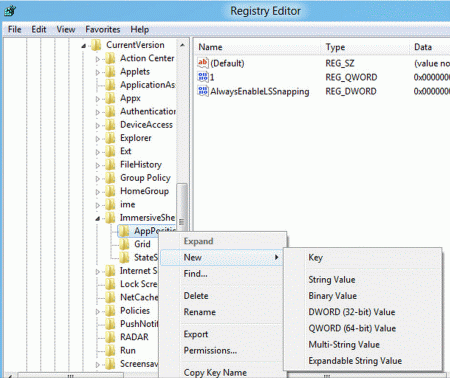Click the icon beside AlwaysEnableLSSnapping
Screen dimensions: 450x378
[x=203, y=91]
